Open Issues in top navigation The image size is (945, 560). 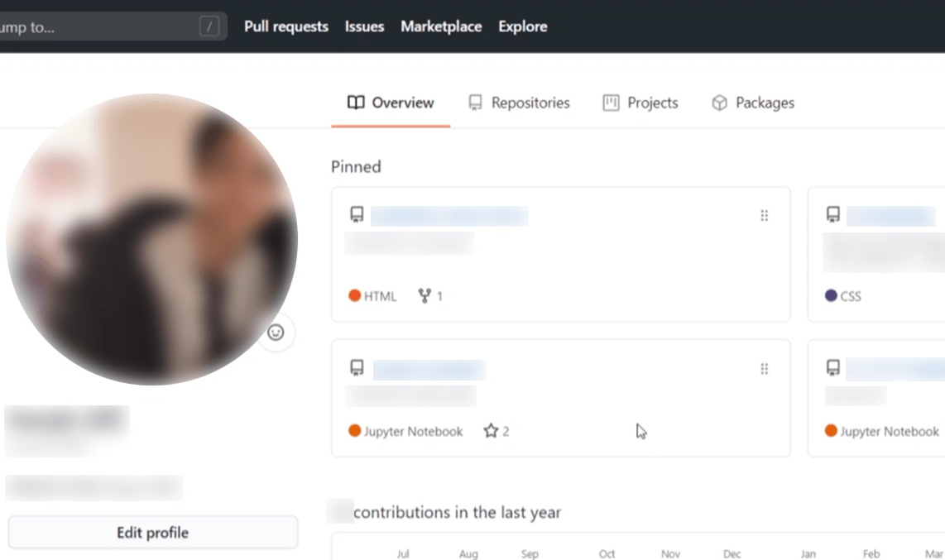[364, 27]
